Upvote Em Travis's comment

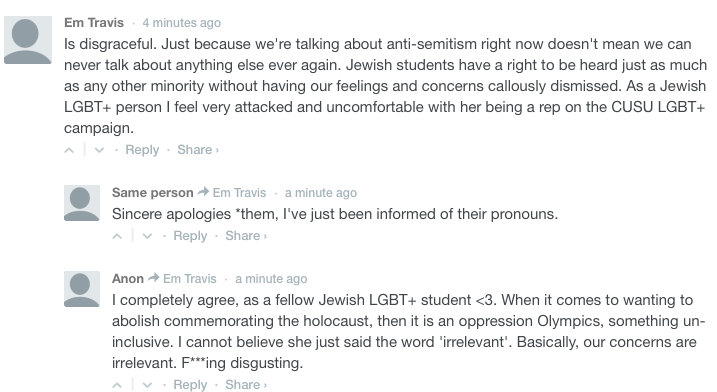[x=69, y=150]
